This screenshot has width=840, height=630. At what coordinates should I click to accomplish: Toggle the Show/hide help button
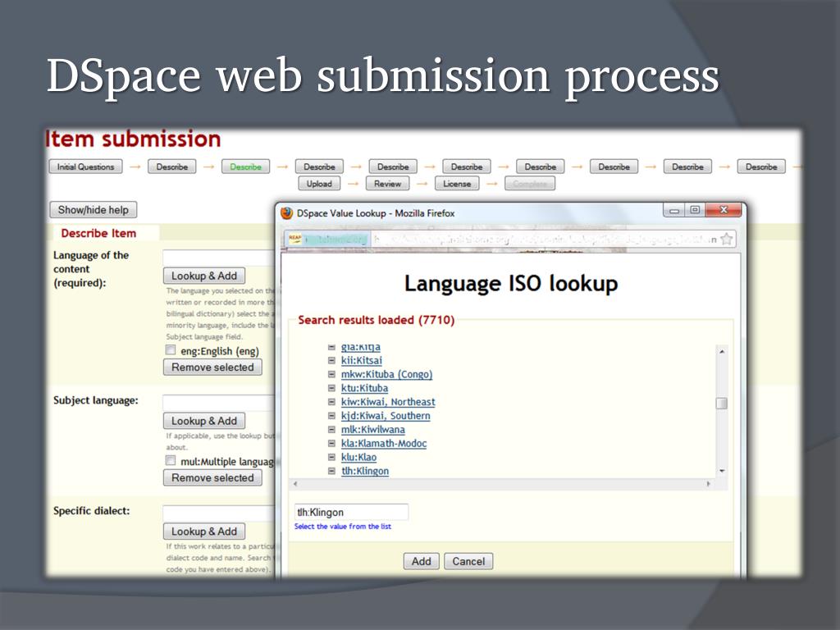[x=94, y=210]
